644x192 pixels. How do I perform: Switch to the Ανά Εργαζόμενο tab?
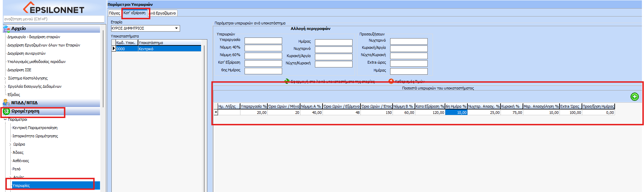tap(163, 13)
